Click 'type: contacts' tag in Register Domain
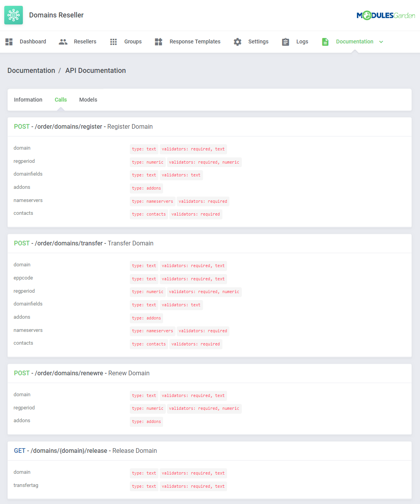The height and width of the screenshot is (504, 420). coord(149,214)
